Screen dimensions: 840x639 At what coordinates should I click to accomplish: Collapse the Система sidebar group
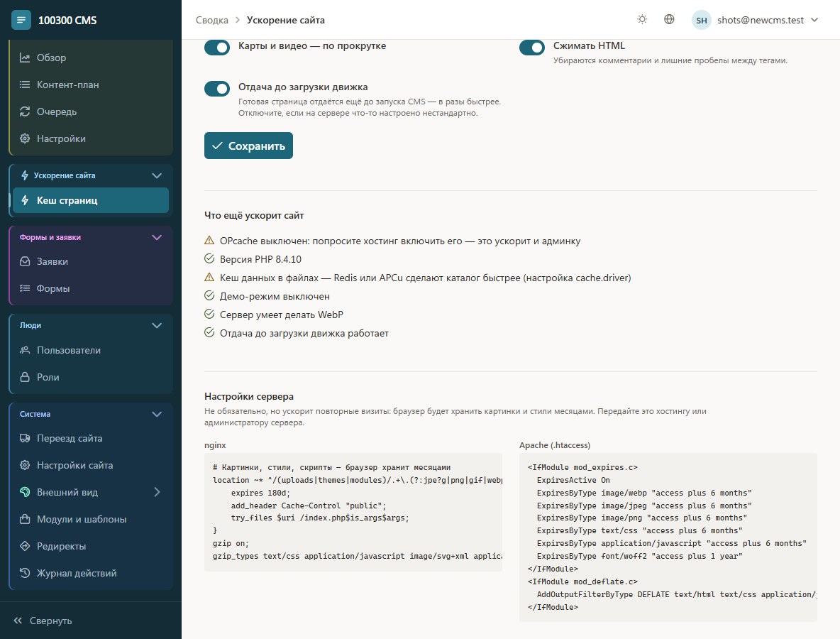(x=156, y=414)
